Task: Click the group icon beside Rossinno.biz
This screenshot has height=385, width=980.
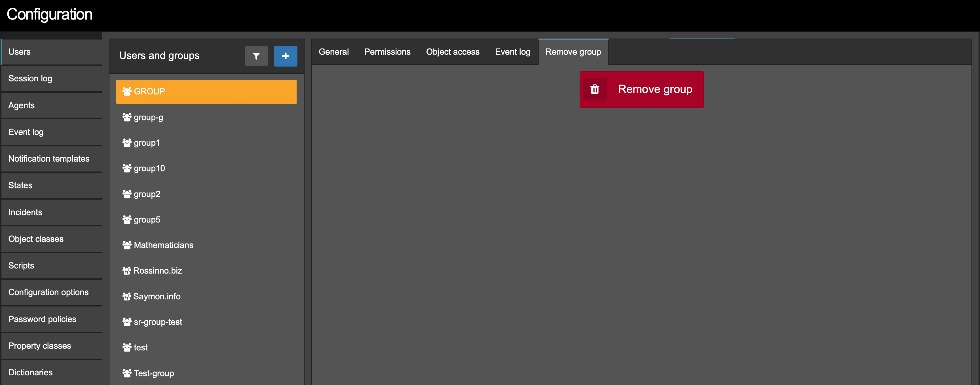Action: click(x=127, y=270)
